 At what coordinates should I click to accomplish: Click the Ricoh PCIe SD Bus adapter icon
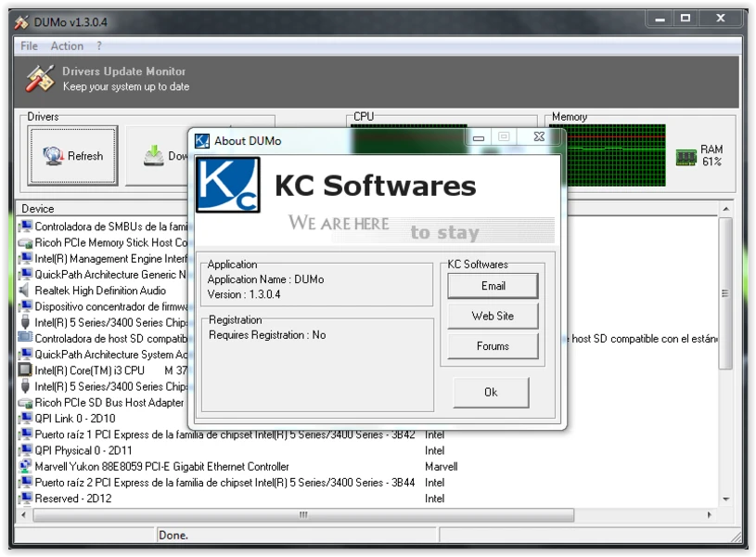pos(25,403)
